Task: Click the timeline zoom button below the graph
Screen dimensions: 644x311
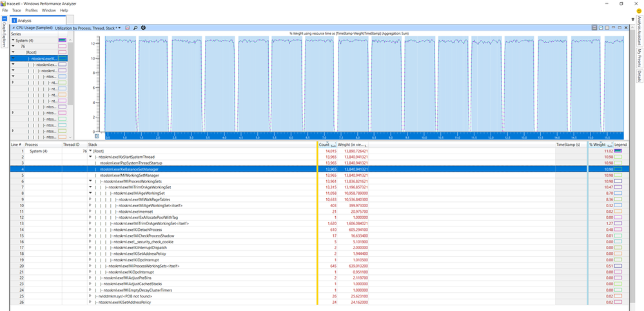Action: pos(97,135)
